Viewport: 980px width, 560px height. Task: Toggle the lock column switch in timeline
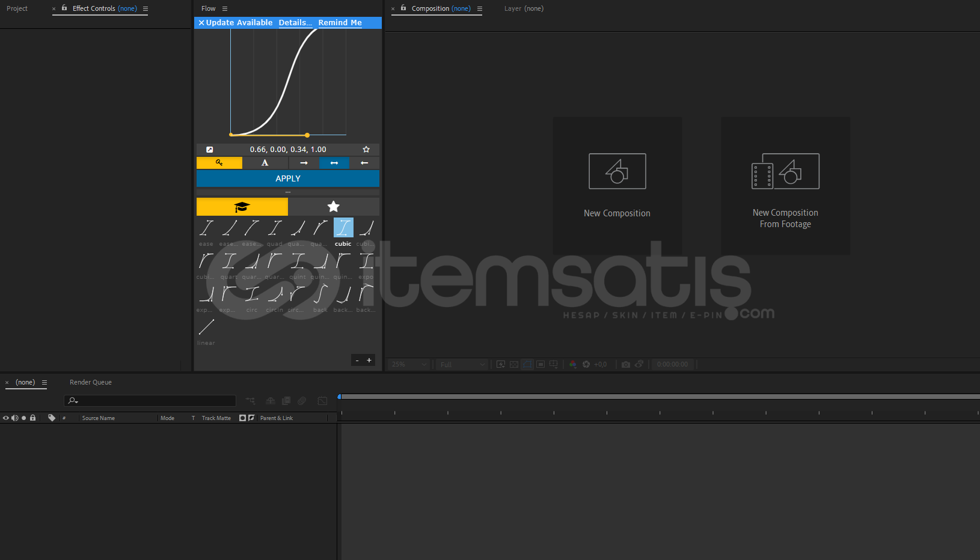32,418
